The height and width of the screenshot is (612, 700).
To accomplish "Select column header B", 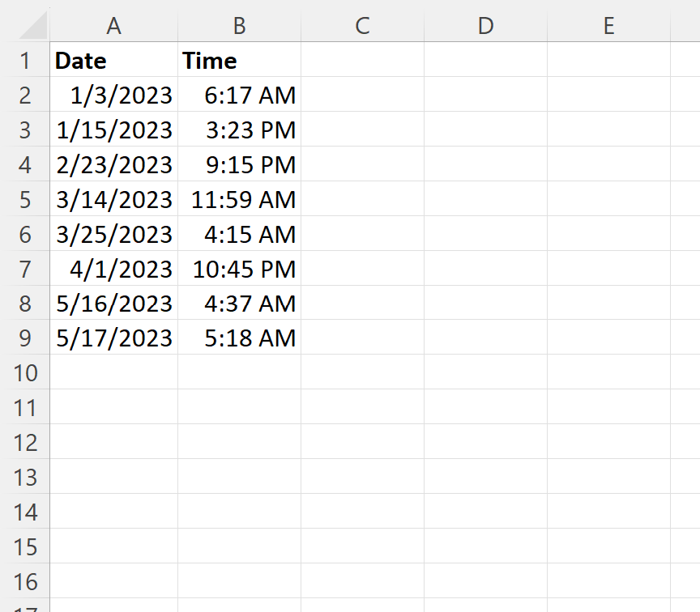I will [239, 26].
